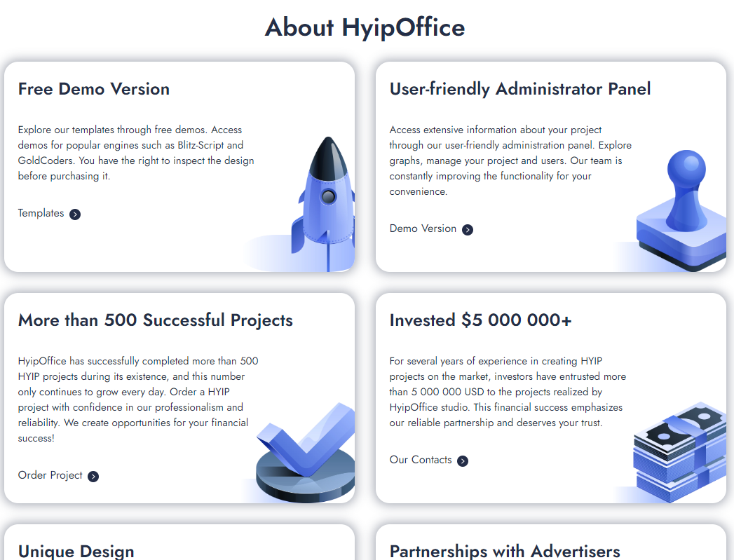Open the Demo Version link
This screenshot has height=560, width=734.
[423, 228]
